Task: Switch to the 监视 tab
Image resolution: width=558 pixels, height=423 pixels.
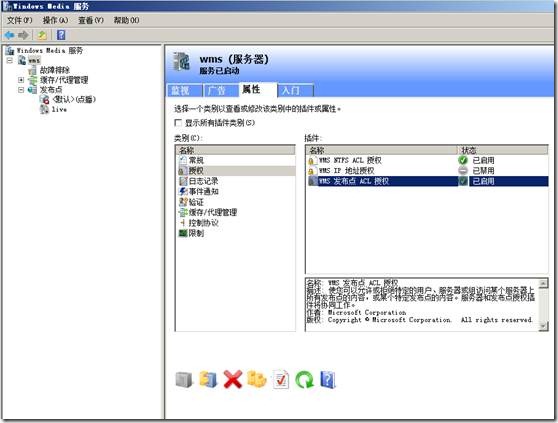Action: (x=185, y=90)
